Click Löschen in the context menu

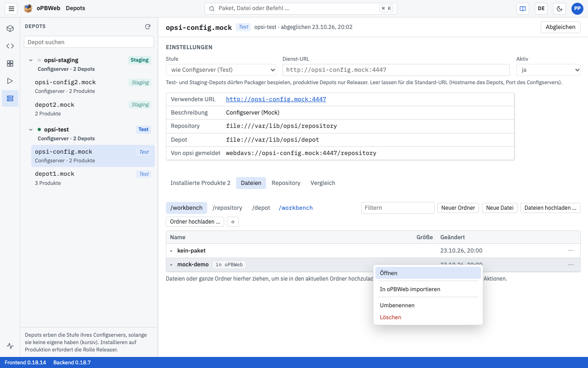(428, 317)
